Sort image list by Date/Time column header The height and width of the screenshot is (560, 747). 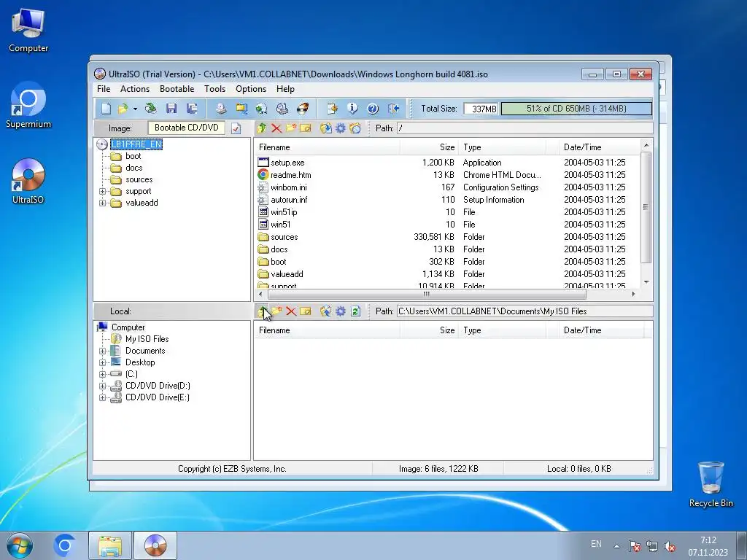tap(600, 147)
